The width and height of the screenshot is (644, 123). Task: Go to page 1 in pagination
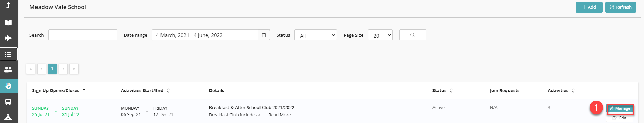pos(52,69)
